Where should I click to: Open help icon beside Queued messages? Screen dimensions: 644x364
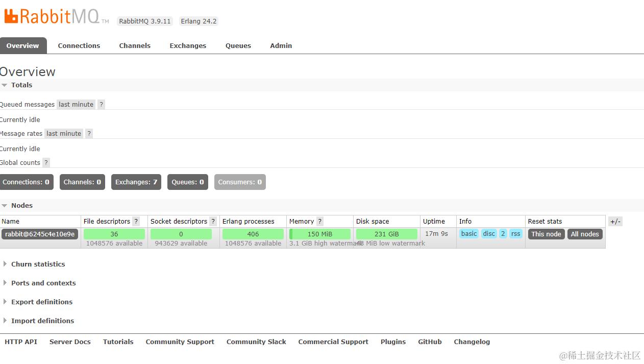[101, 104]
